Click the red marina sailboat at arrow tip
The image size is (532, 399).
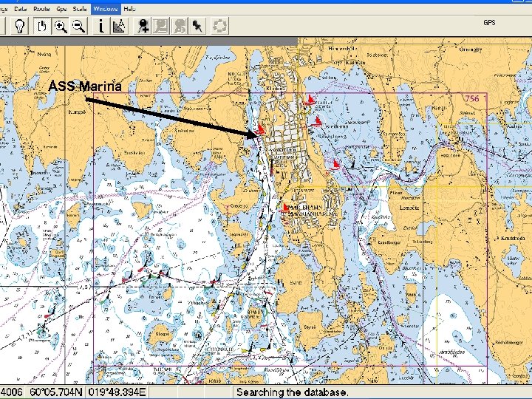(260, 129)
